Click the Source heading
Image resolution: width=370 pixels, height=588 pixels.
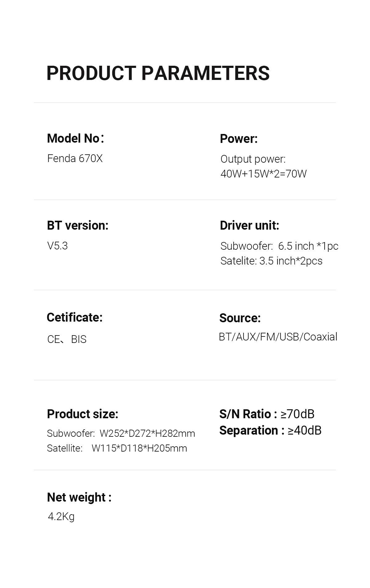240,318
